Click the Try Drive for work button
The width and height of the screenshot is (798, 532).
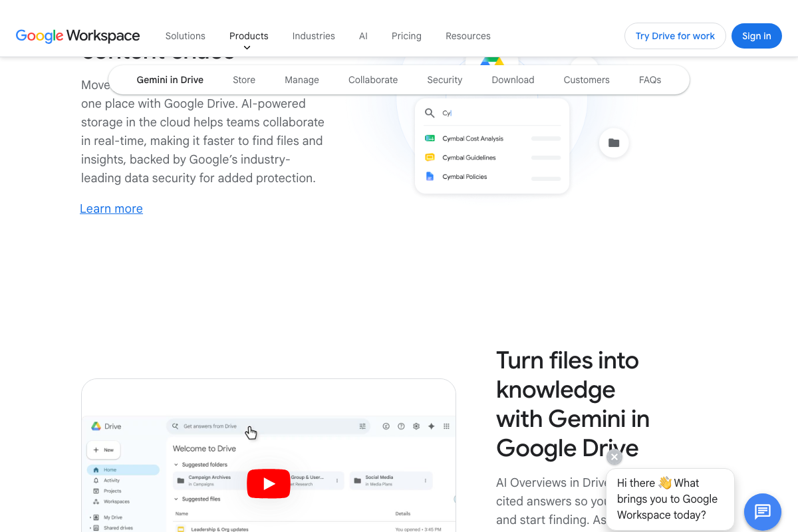[675, 36]
